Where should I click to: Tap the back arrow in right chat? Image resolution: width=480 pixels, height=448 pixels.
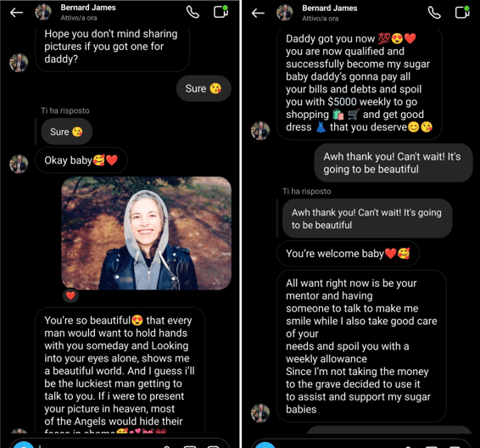click(258, 14)
